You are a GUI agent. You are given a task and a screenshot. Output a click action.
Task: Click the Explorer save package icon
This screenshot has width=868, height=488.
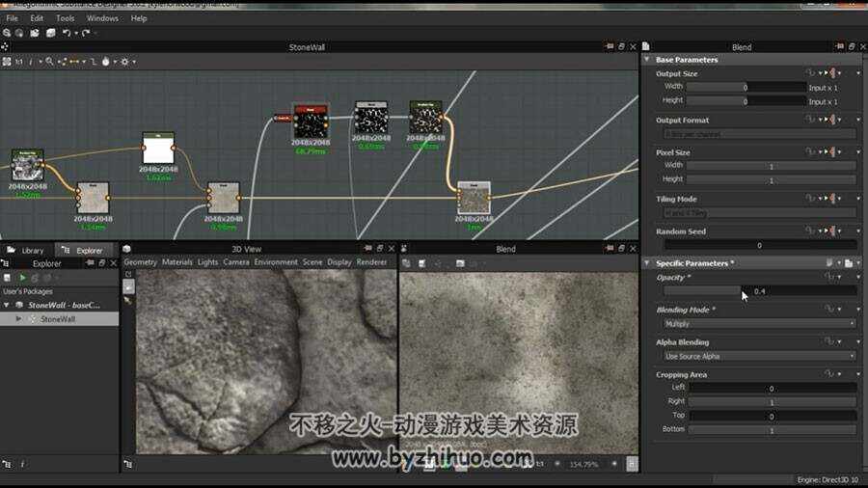click(7, 277)
